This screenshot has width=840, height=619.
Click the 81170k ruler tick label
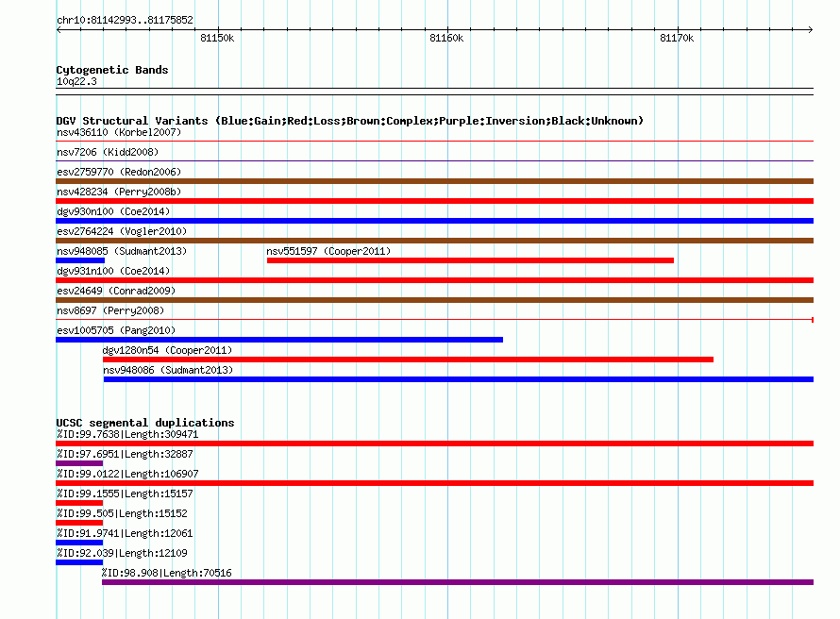(677, 38)
